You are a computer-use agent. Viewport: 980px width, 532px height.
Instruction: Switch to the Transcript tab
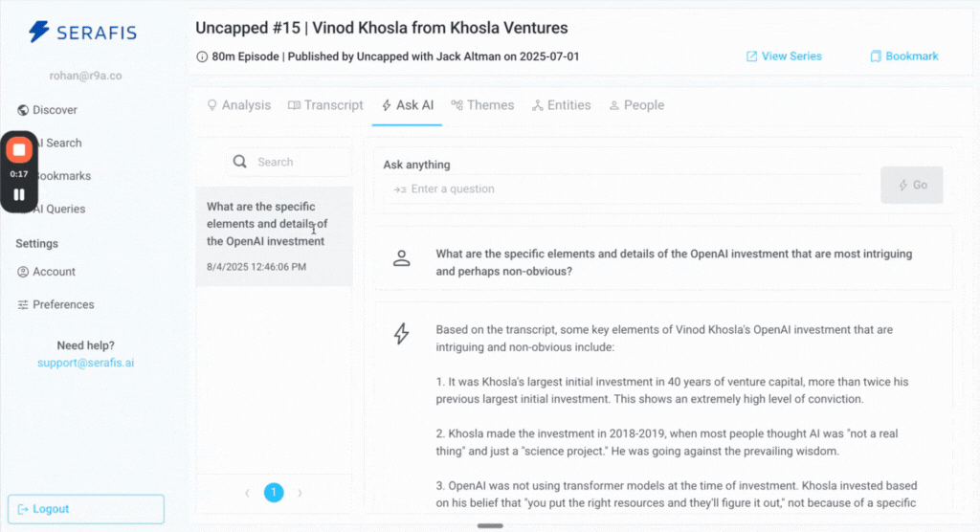(x=325, y=105)
